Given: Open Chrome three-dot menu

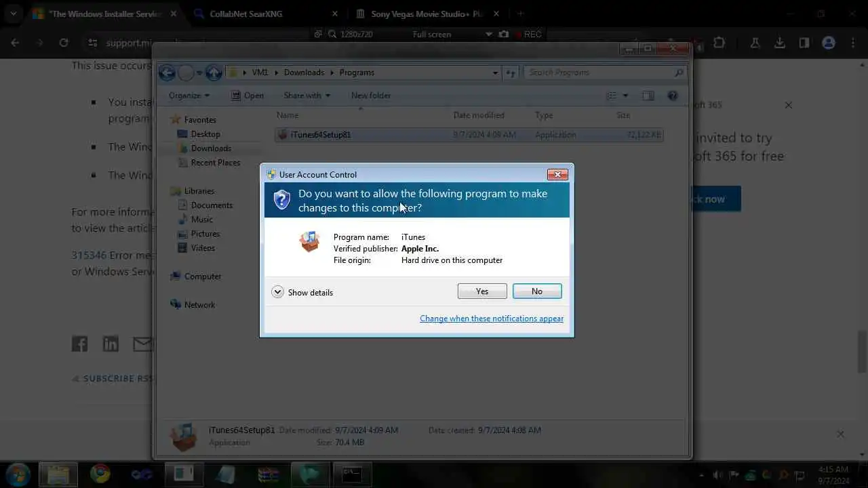Looking at the screenshot, I should (x=853, y=43).
